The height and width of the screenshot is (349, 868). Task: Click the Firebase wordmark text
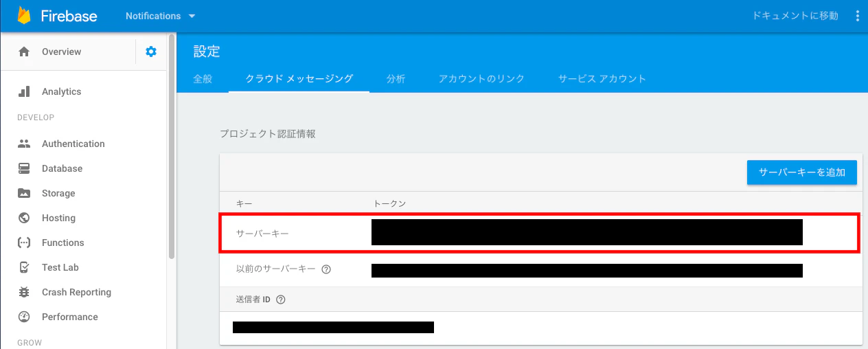click(x=71, y=16)
